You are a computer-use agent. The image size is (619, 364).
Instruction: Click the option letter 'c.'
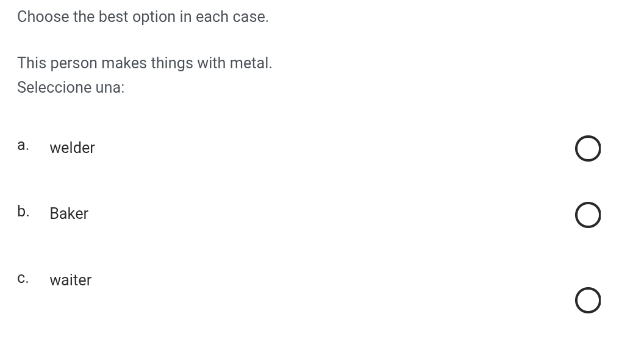(23, 279)
